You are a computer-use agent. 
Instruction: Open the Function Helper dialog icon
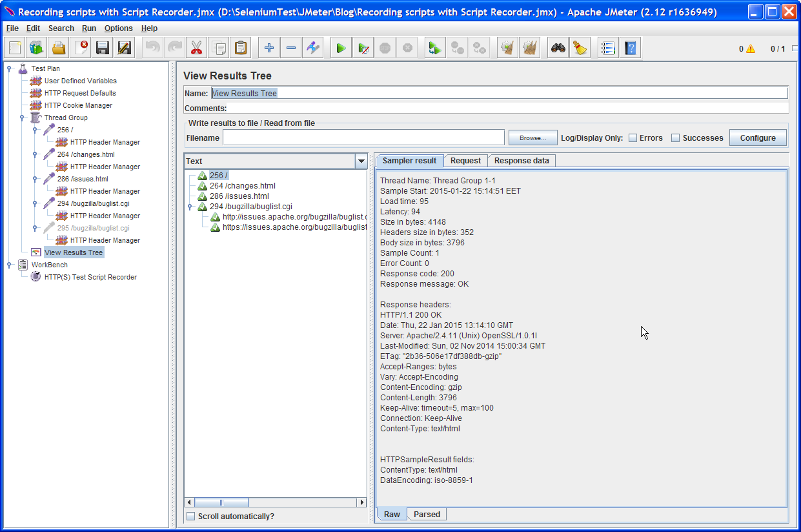(608, 48)
